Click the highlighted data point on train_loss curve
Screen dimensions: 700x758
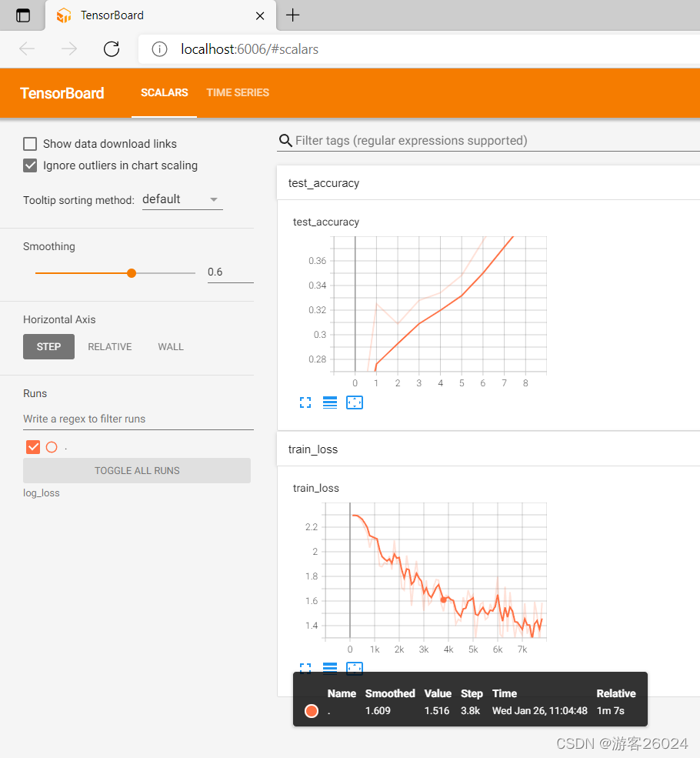(x=444, y=600)
